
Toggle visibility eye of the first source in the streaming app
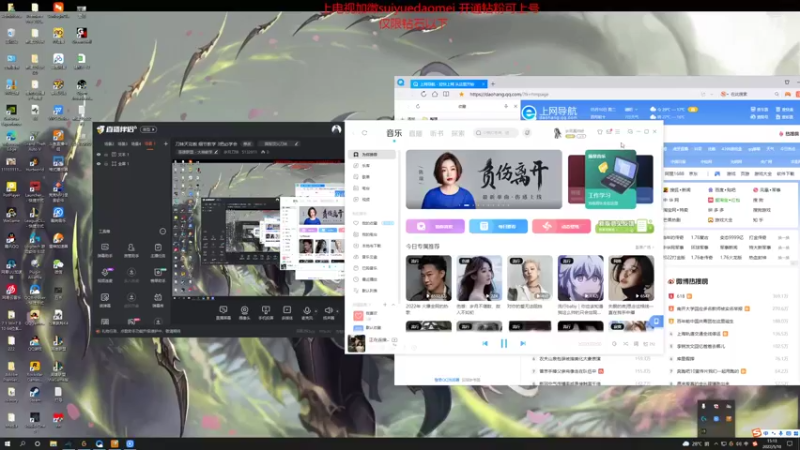point(98,155)
